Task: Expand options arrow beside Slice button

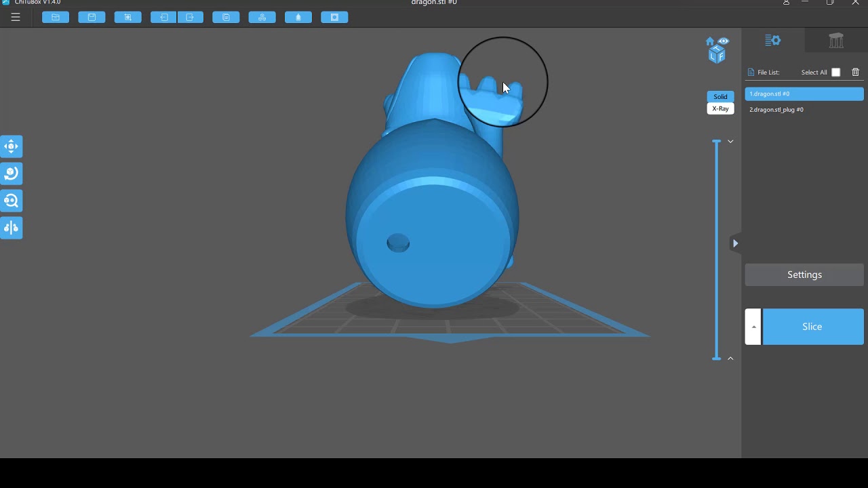Action: pyautogui.click(x=753, y=327)
